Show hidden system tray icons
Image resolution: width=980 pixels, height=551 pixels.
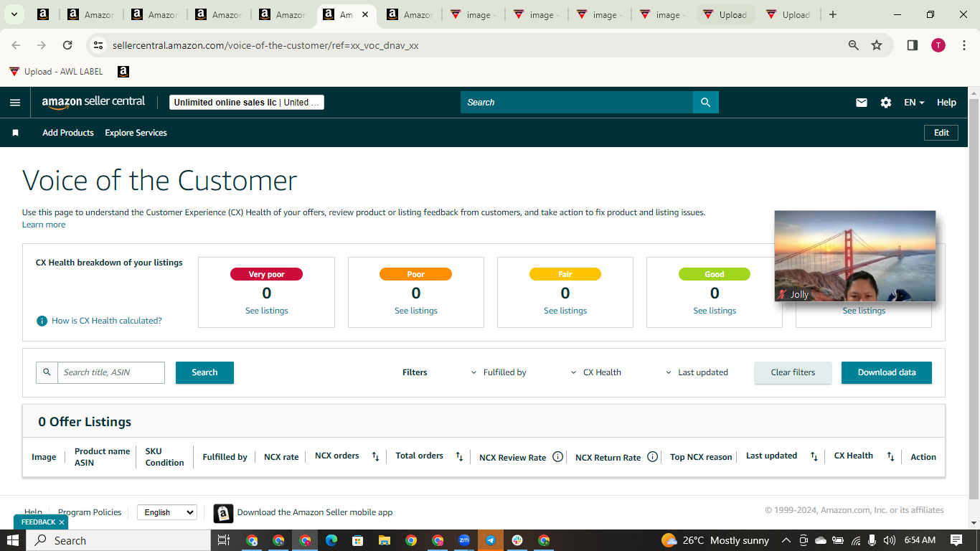click(x=786, y=540)
